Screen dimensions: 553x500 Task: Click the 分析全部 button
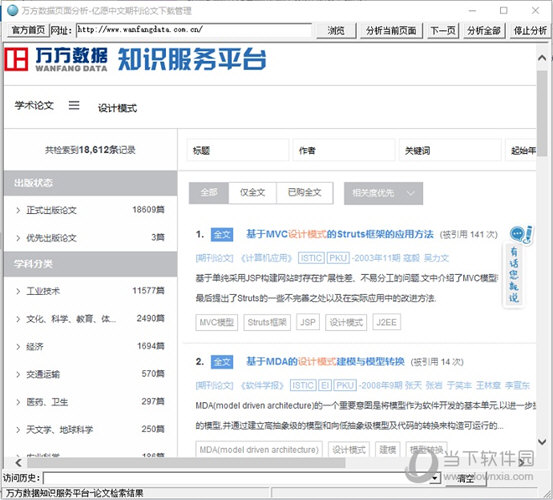(484, 31)
